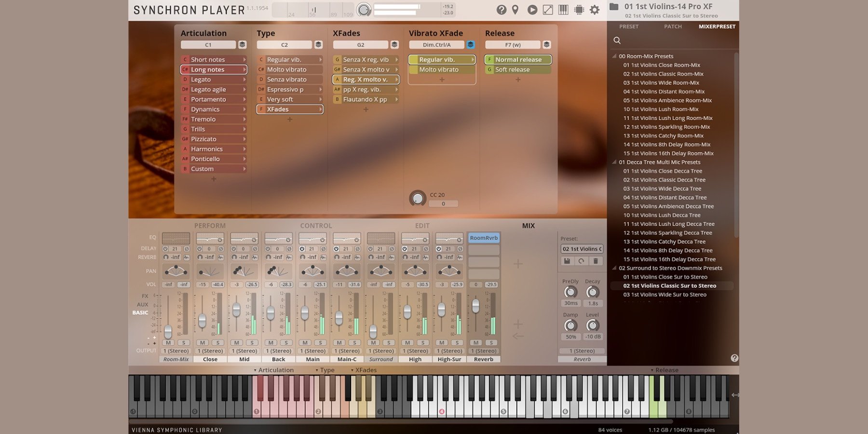The height and width of the screenshot is (434, 868).
Task: Open the settings gear icon
Action: pos(595,10)
